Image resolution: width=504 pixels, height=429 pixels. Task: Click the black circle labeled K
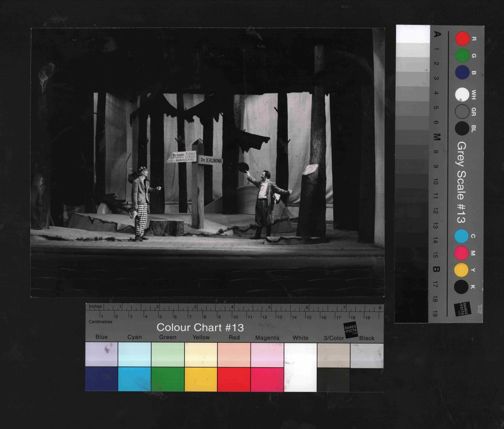click(x=461, y=287)
